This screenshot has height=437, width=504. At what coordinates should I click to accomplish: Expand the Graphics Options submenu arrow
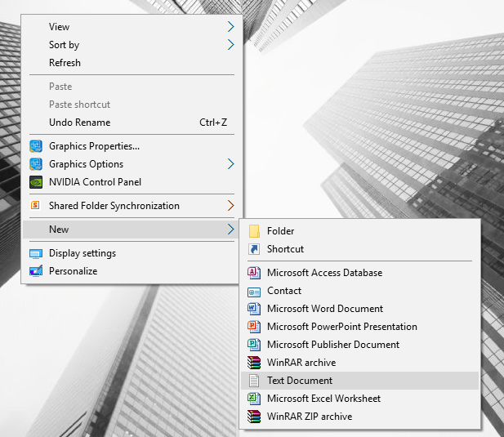tap(230, 164)
